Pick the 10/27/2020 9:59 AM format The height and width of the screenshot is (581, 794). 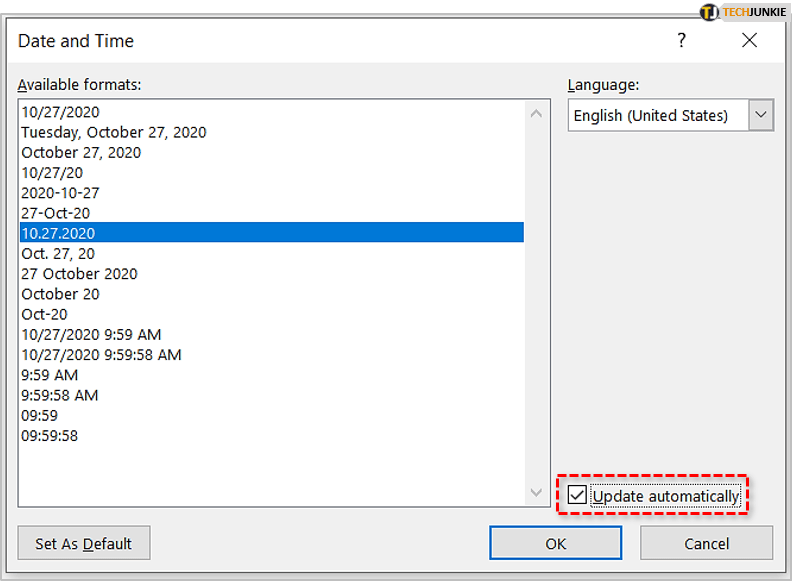click(91, 334)
